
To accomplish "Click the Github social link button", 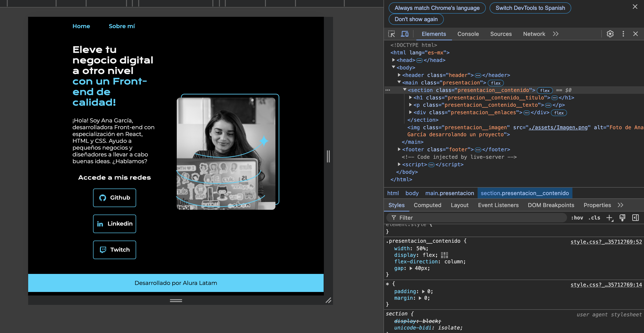I will (114, 197).
